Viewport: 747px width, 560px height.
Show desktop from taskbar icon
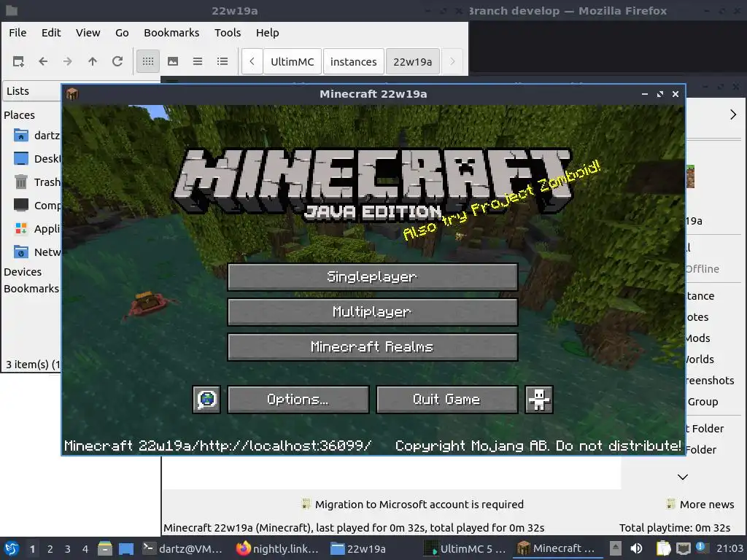(126, 548)
